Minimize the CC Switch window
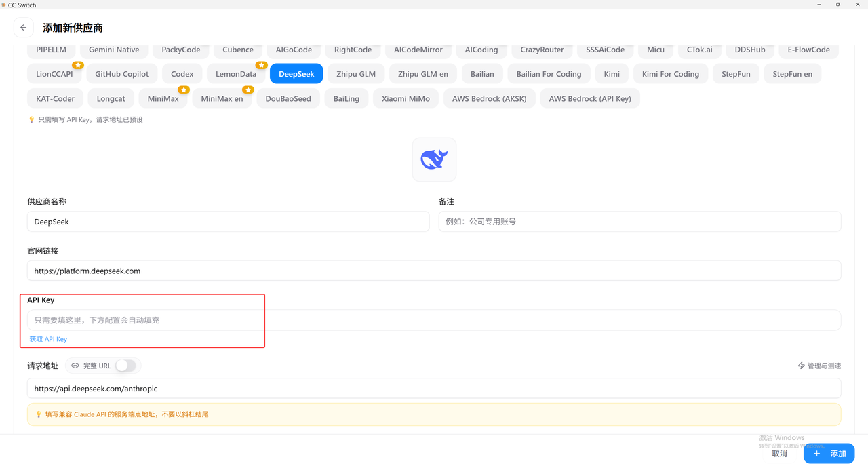The height and width of the screenshot is (472, 868). coord(819,5)
